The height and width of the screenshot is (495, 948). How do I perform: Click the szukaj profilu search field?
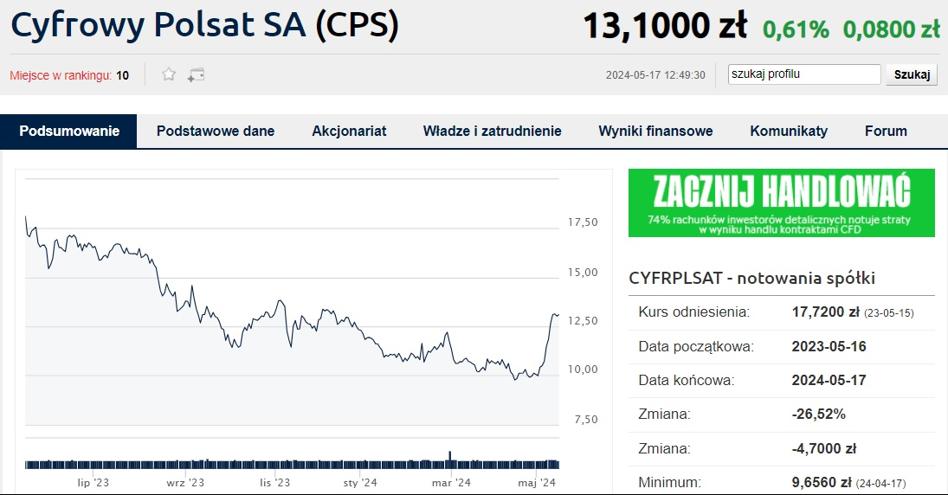(x=804, y=74)
